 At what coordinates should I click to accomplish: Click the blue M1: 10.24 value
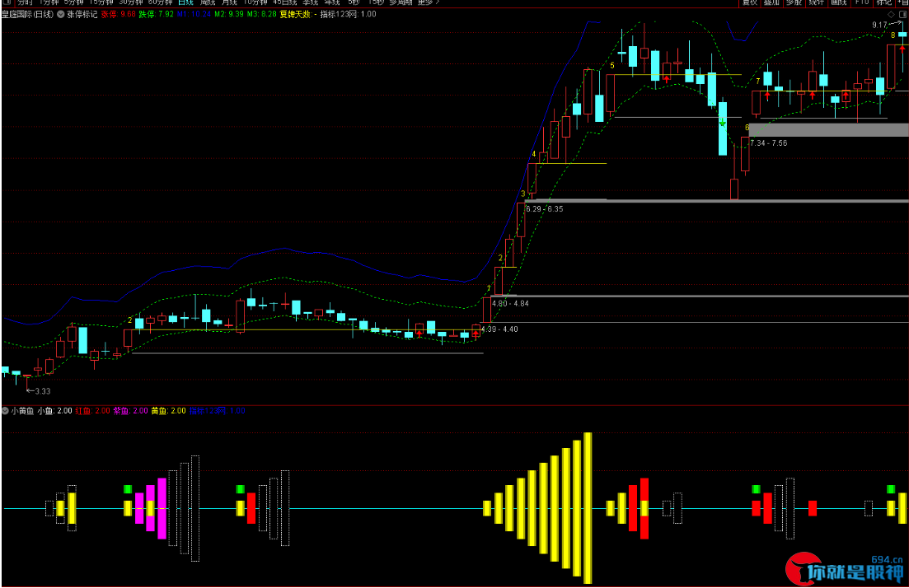point(194,15)
